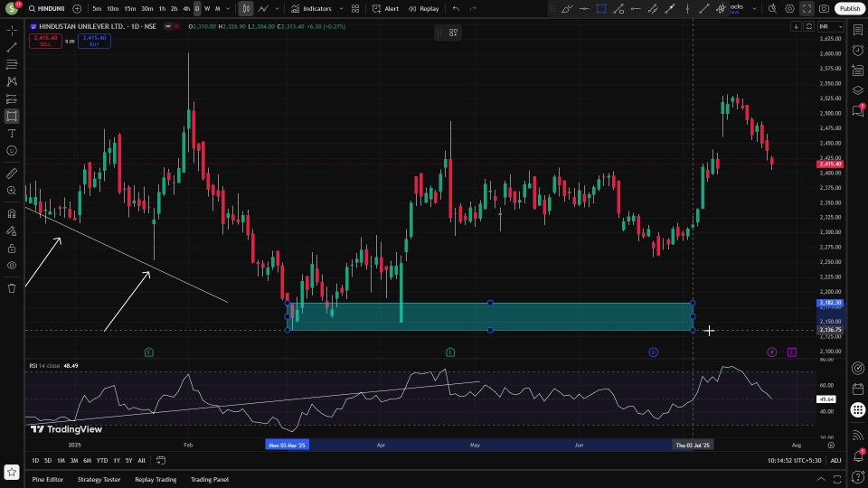Expand the layout name dropdown arrow
The width and height of the screenshot is (868, 488).
click(754, 9)
